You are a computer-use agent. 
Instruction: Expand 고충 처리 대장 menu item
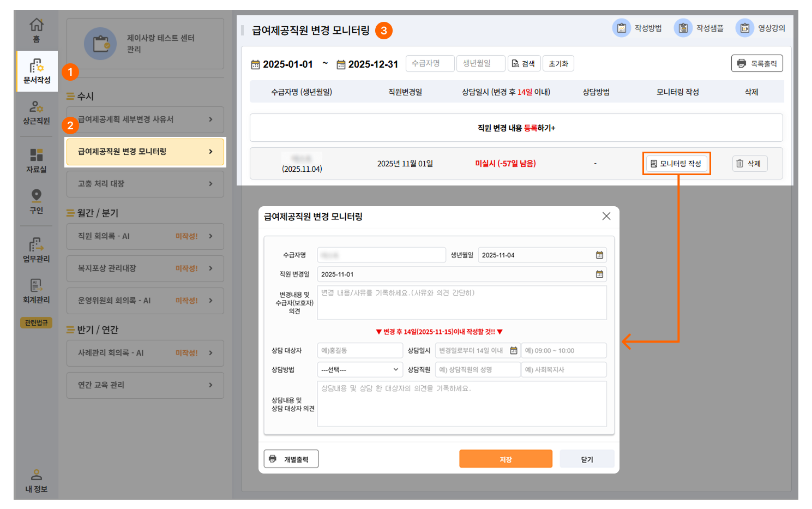pyautogui.click(x=145, y=184)
